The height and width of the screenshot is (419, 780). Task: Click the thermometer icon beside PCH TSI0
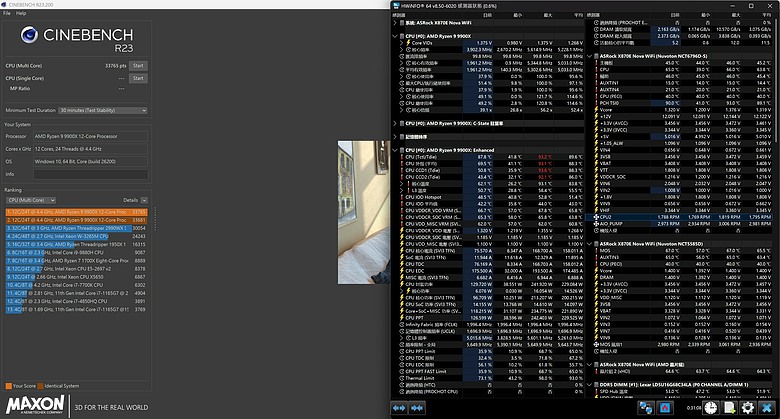pos(596,103)
